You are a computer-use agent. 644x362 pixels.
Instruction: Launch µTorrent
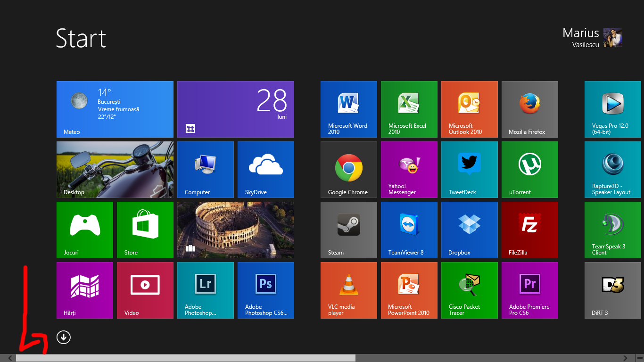[x=530, y=170]
